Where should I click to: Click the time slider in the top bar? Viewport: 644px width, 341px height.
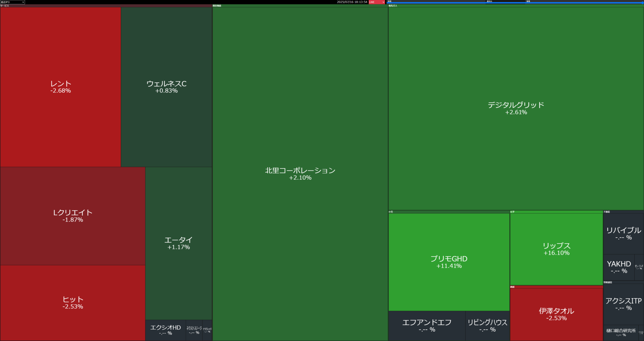coord(515,3)
